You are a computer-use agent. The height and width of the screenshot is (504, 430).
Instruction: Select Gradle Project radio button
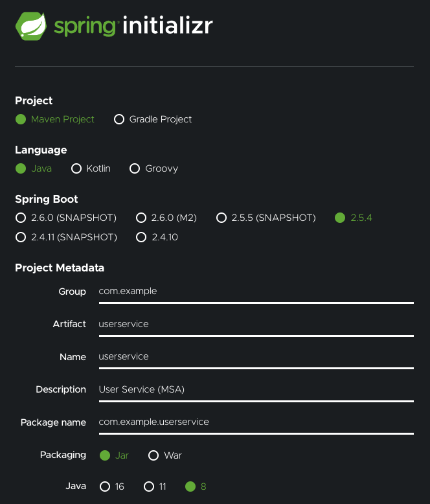coord(119,119)
